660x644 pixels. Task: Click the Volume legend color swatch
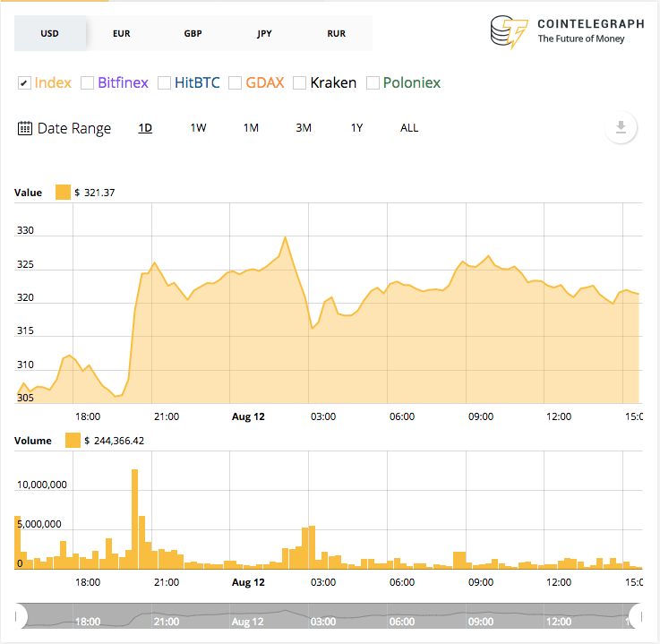(73, 441)
